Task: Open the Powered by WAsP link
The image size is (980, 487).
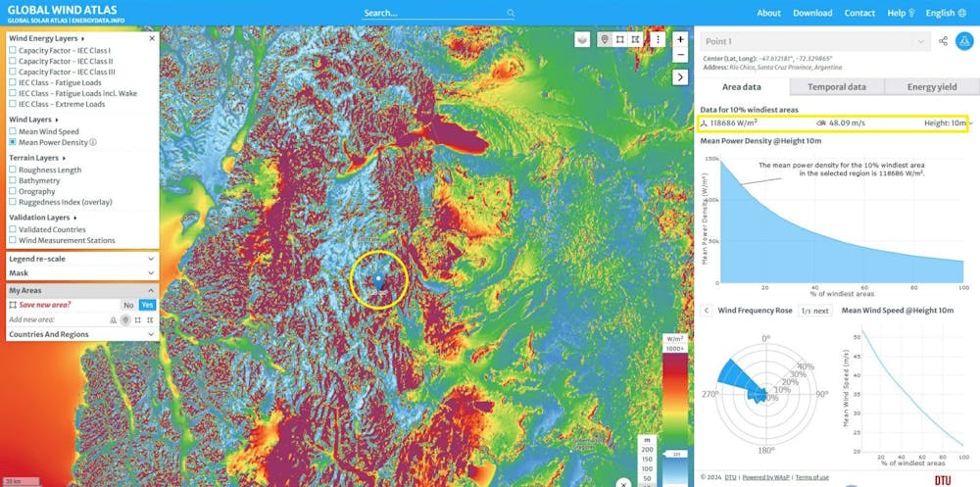Action: pos(766,477)
